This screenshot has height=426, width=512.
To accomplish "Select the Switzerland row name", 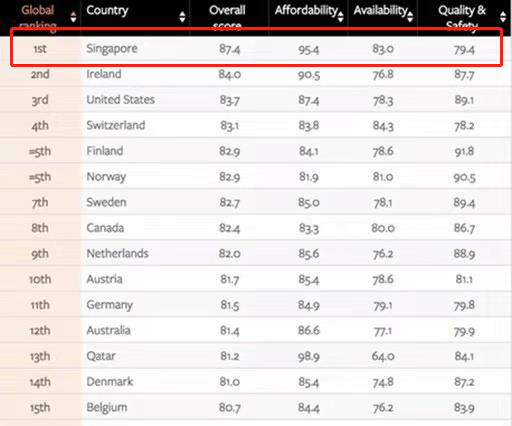I will point(116,125).
